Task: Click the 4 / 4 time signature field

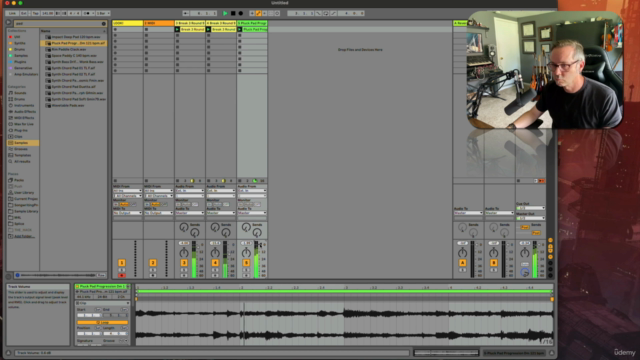Action: 74,13
